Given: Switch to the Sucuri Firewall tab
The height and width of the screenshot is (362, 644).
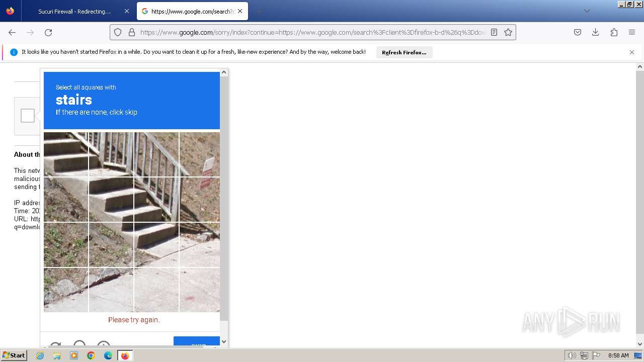Looking at the screenshot, I should (74, 11).
